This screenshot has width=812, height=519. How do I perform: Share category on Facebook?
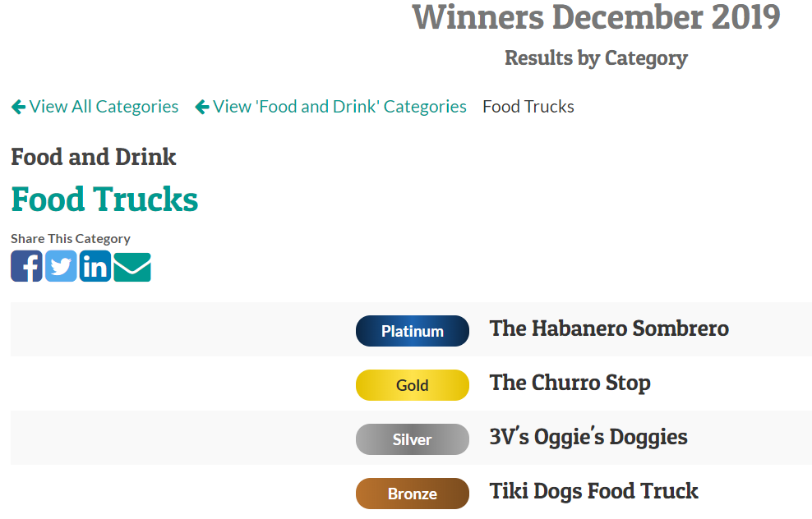[26, 266]
